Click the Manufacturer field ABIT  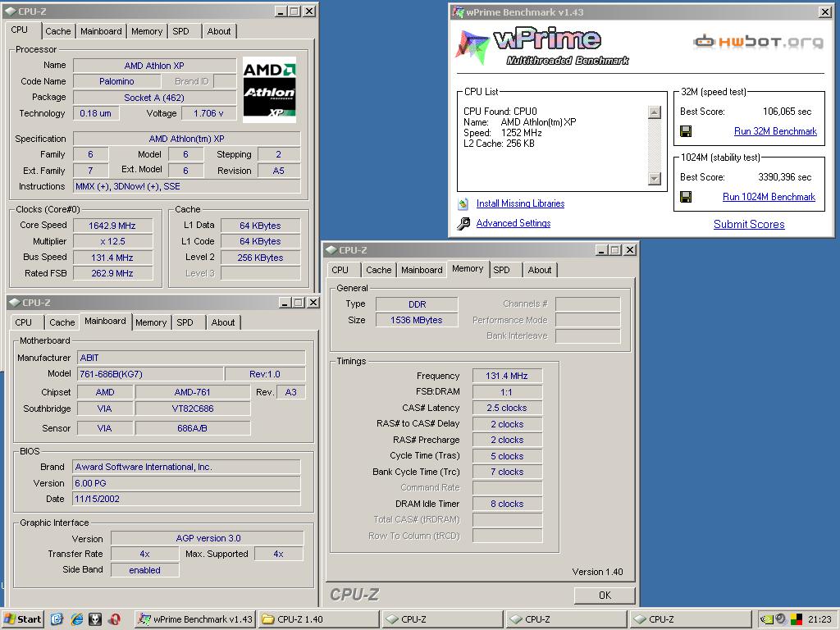click(191, 358)
